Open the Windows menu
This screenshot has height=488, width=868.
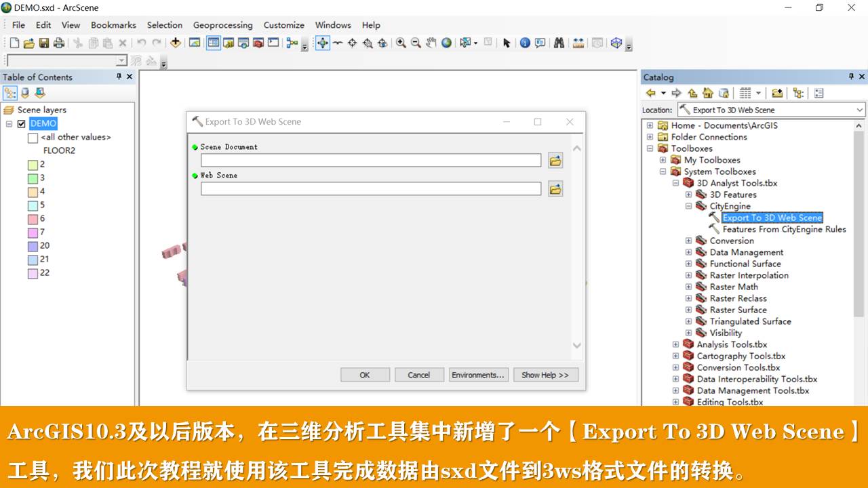coord(333,25)
